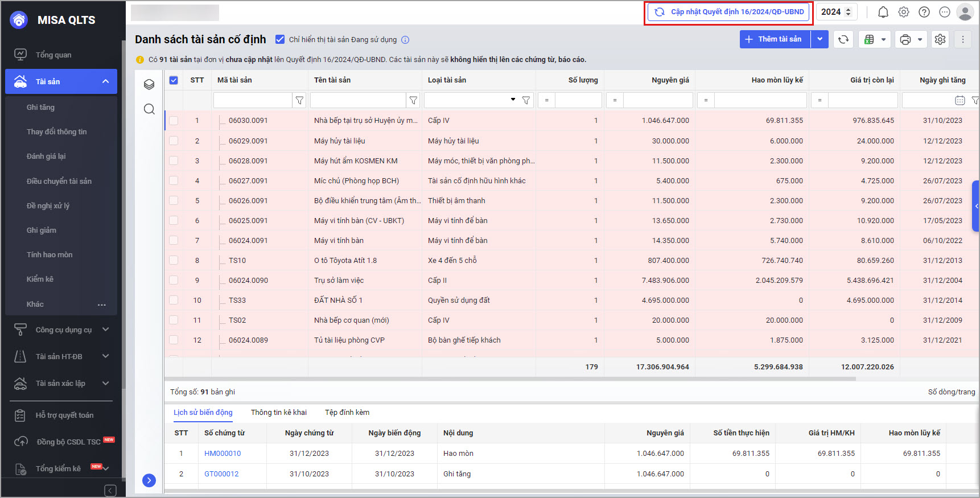The width and height of the screenshot is (980, 498).
Task: Toggle the select-all checkbox in table header
Action: (174, 80)
